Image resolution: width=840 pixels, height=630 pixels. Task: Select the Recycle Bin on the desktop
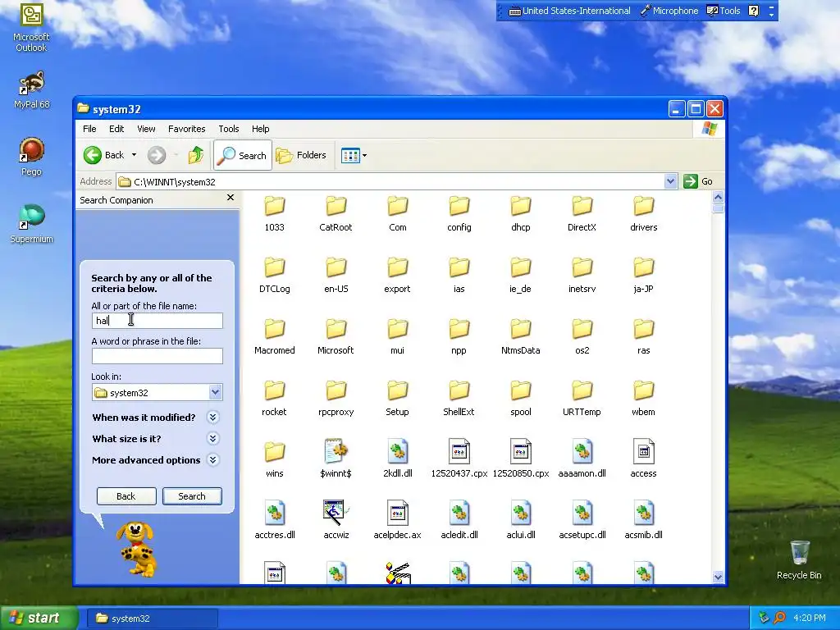coord(799,560)
